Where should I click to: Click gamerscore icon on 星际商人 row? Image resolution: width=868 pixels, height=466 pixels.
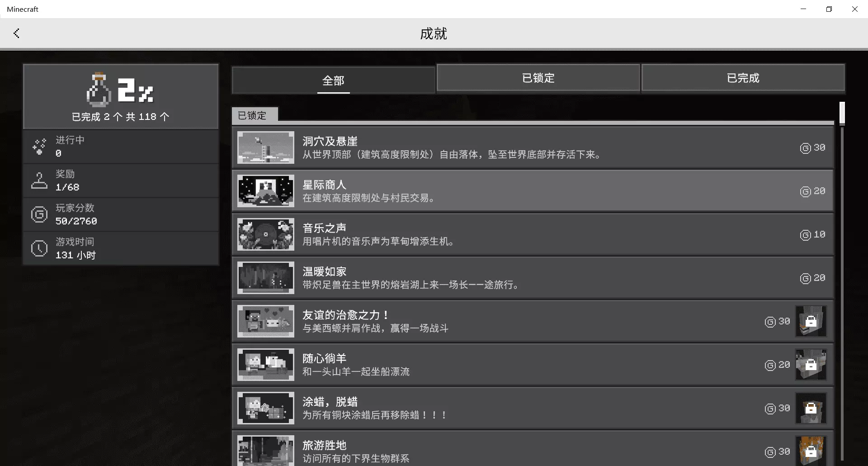point(806,191)
